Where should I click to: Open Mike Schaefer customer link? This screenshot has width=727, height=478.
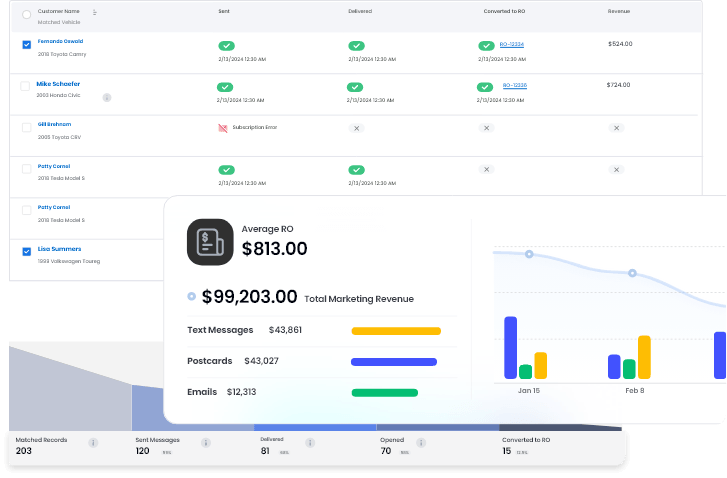[x=58, y=84]
